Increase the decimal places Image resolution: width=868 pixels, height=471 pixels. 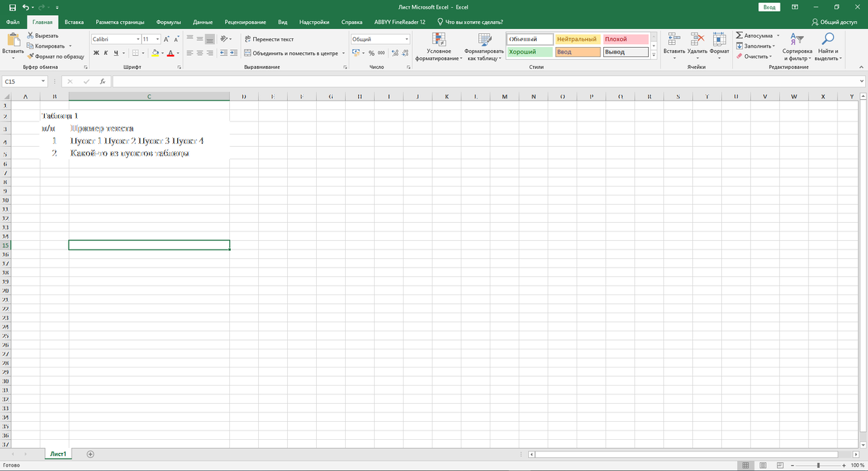[395, 53]
